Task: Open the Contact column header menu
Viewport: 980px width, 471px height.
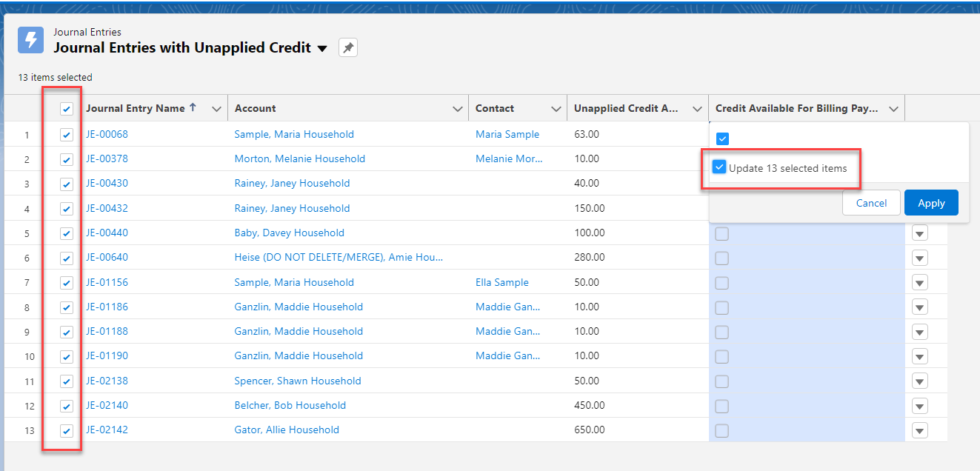Action: (557, 108)
